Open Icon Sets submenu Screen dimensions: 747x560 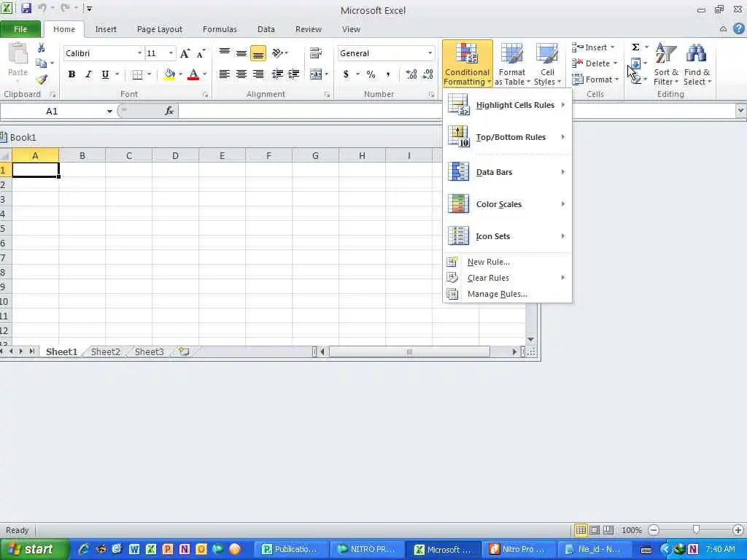[x=508, y=236]
